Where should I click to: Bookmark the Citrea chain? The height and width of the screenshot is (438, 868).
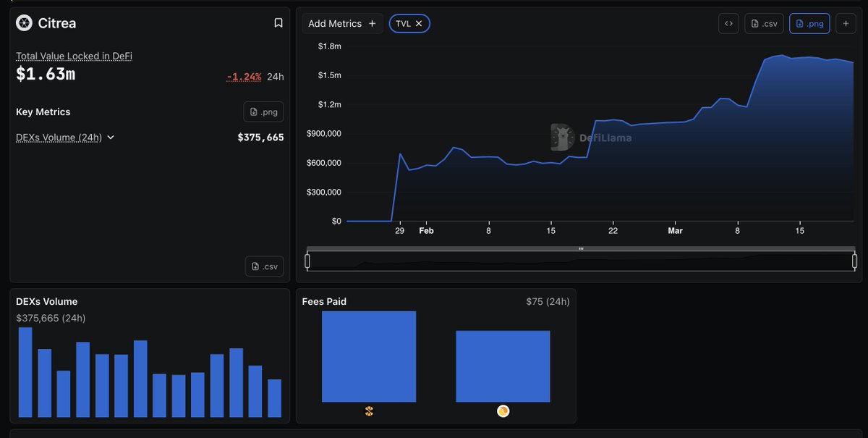coord(278,23)
